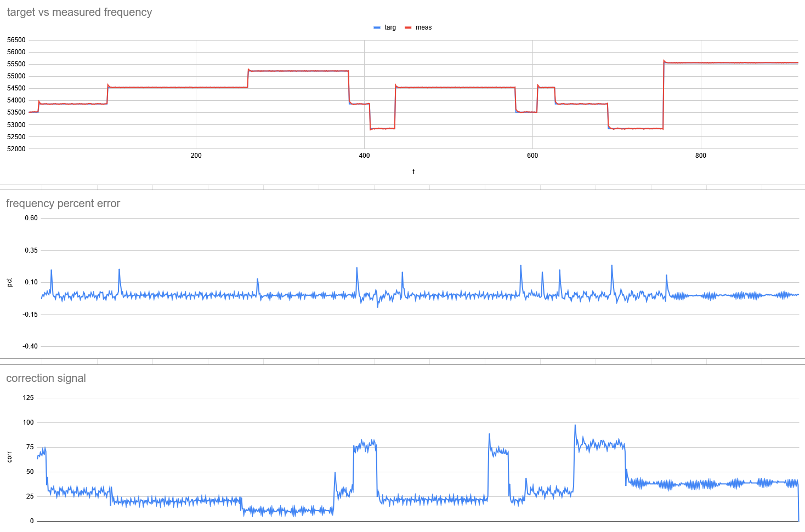Click the 800 x-axis tick label

(701, 156)
